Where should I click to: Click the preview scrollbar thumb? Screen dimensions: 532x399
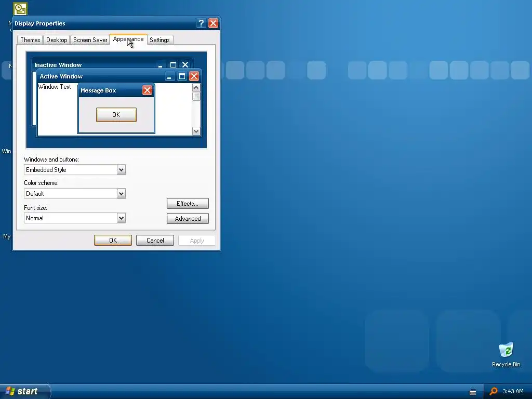[x=196, y=97]
